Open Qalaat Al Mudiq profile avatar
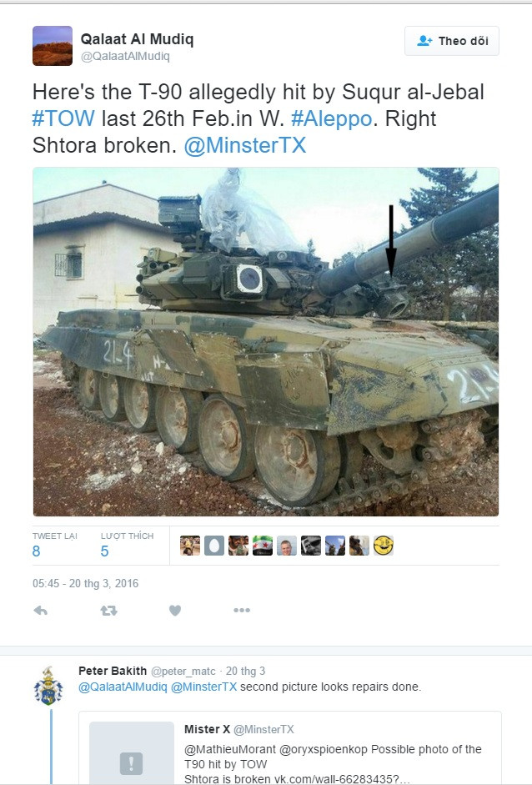The image size is (532, 785). pyautogui.click(x=53, y=46)
